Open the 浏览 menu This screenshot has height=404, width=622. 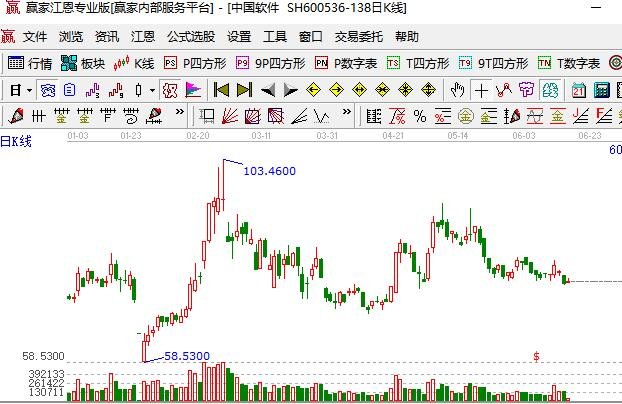click(x=71, y=37)
